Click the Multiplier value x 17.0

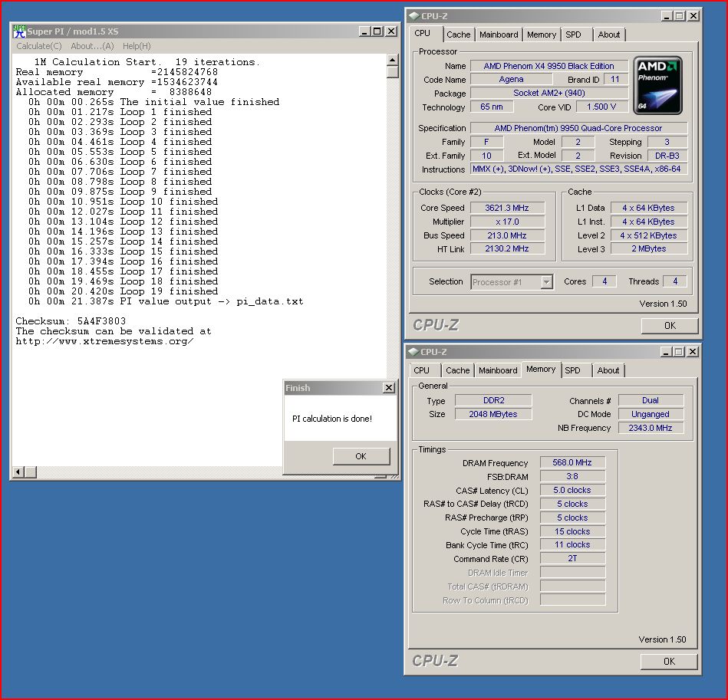click(507, 222)
